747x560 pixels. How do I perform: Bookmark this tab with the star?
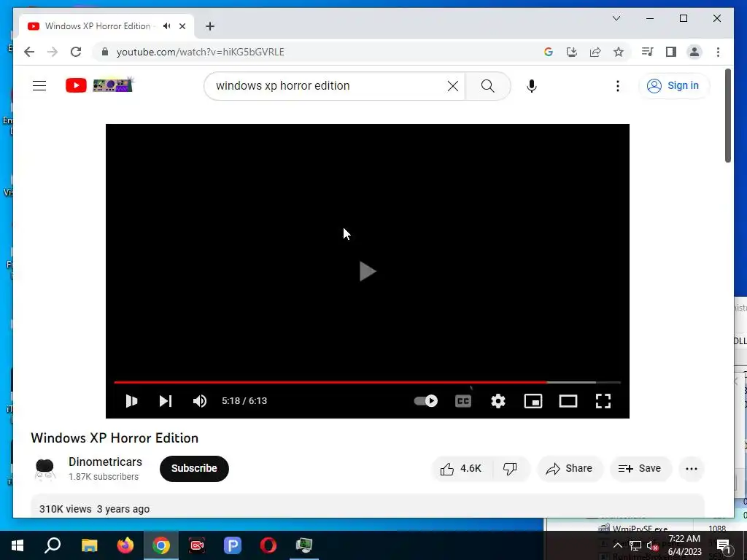(619, 52)
